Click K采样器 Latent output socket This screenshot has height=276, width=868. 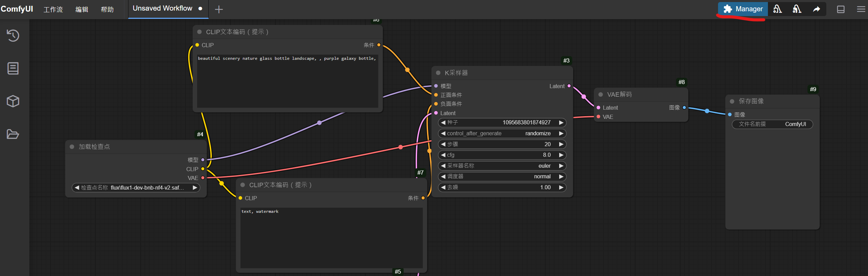click(569, 86)
